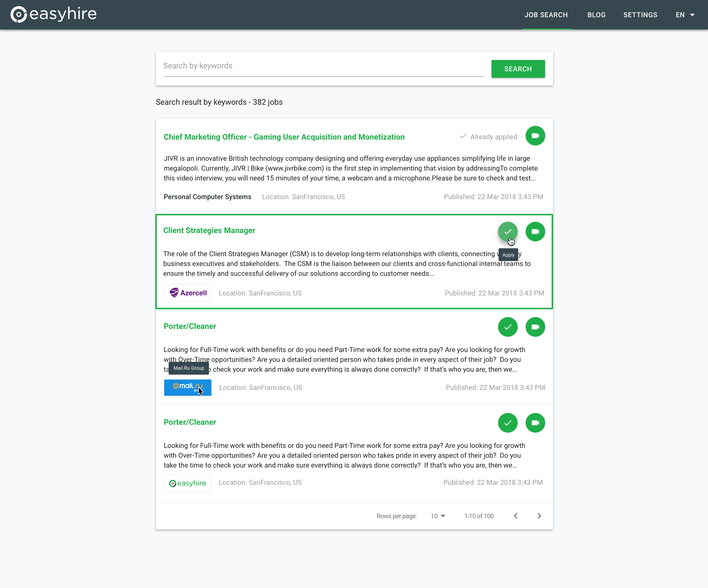The height and width of the screenshot is (588, 708).
Task: Open the Client Strategies Manager posting
Action: pos(209,230)
